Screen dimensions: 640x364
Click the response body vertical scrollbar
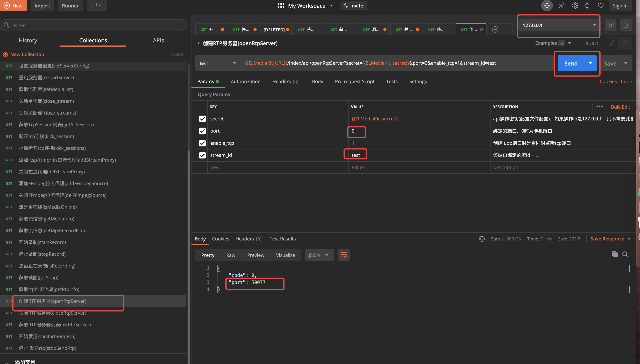629,268
